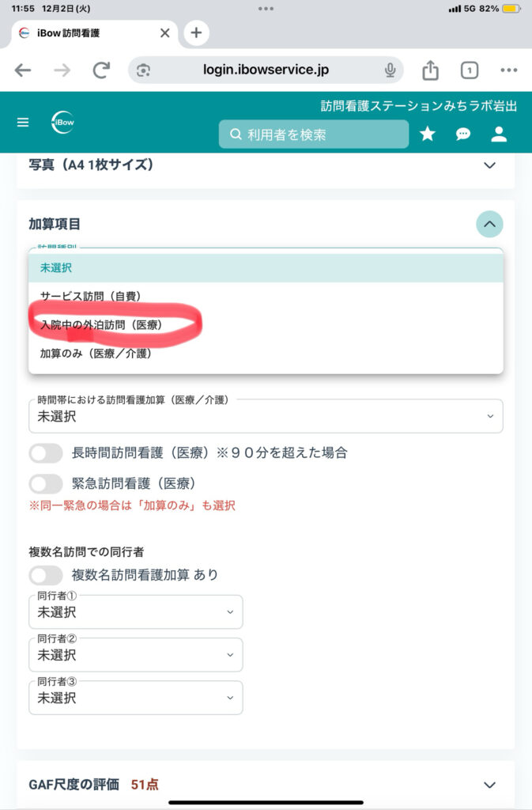Click the star favorites icon
Screen dimensions: 532x810
tap(428, 134)
